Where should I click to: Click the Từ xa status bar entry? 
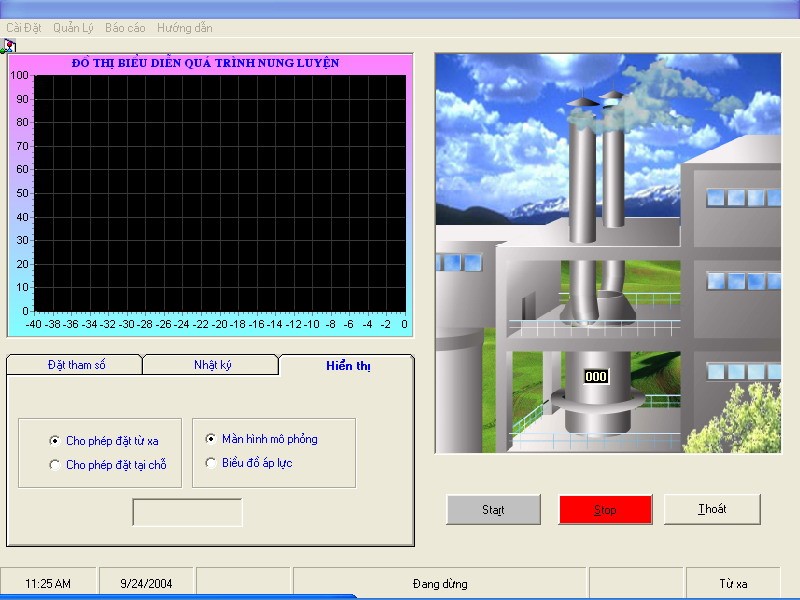point(733,583)
